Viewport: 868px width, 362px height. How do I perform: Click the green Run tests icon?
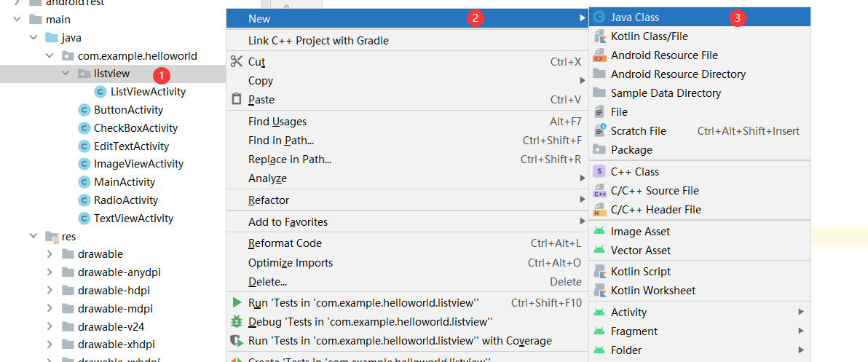236,302
